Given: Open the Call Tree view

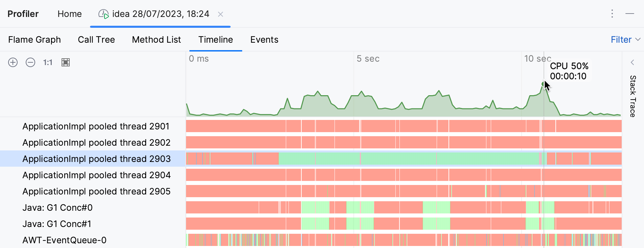Looking at the screenshot, I should pyautogui.click(x=96, y=40).
